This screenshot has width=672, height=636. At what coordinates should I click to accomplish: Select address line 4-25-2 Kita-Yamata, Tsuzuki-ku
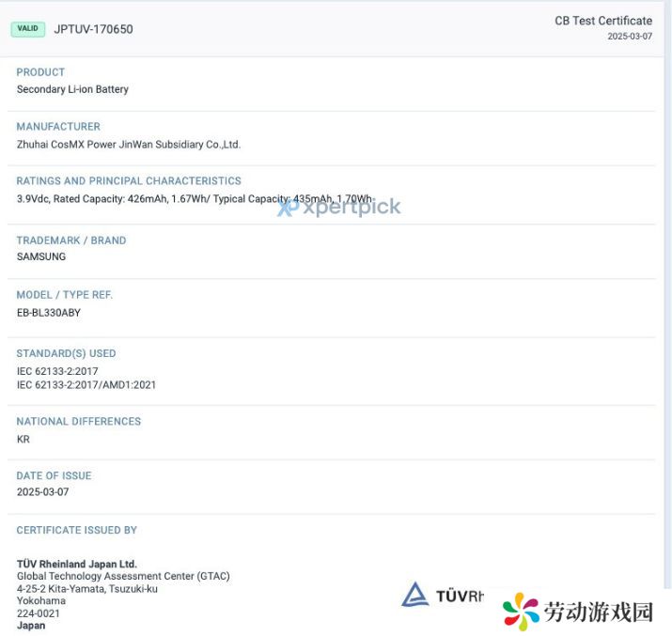pos(87,589)
